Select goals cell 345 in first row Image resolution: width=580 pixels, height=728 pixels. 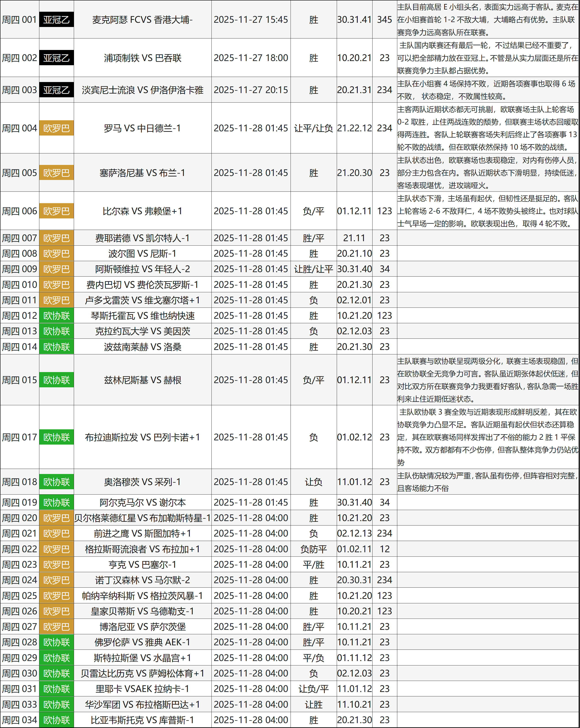(x=384, y=20)
